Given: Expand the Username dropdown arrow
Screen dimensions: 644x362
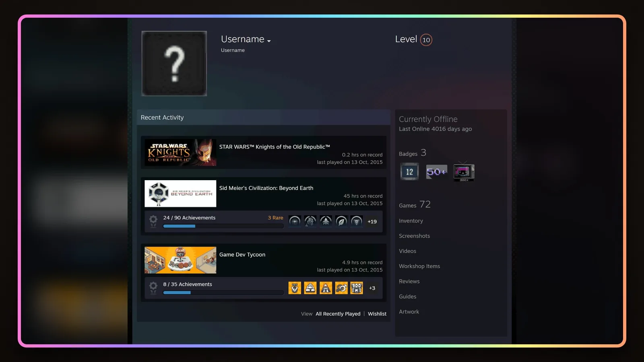Looking at the screenshot, I should (269, 41).
